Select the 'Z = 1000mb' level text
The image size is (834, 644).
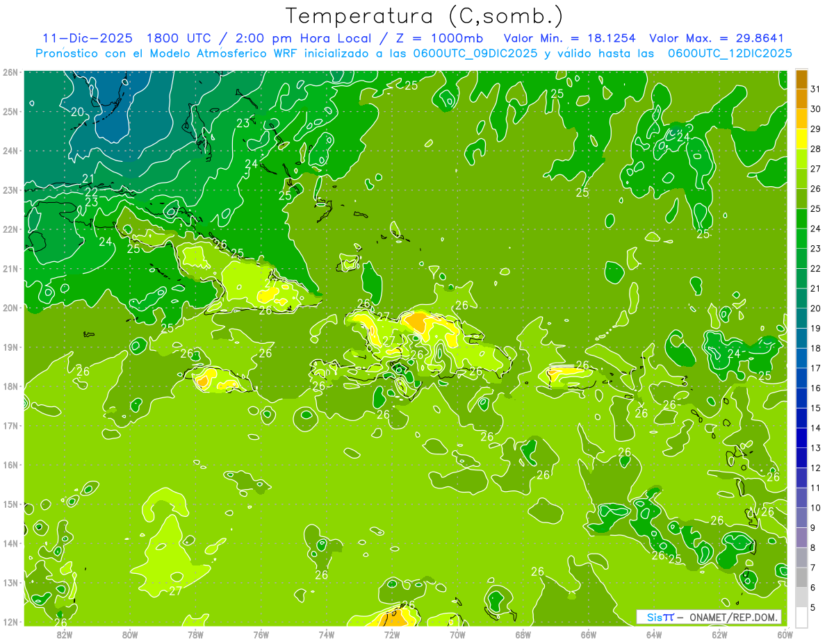(x=439, y=38)
